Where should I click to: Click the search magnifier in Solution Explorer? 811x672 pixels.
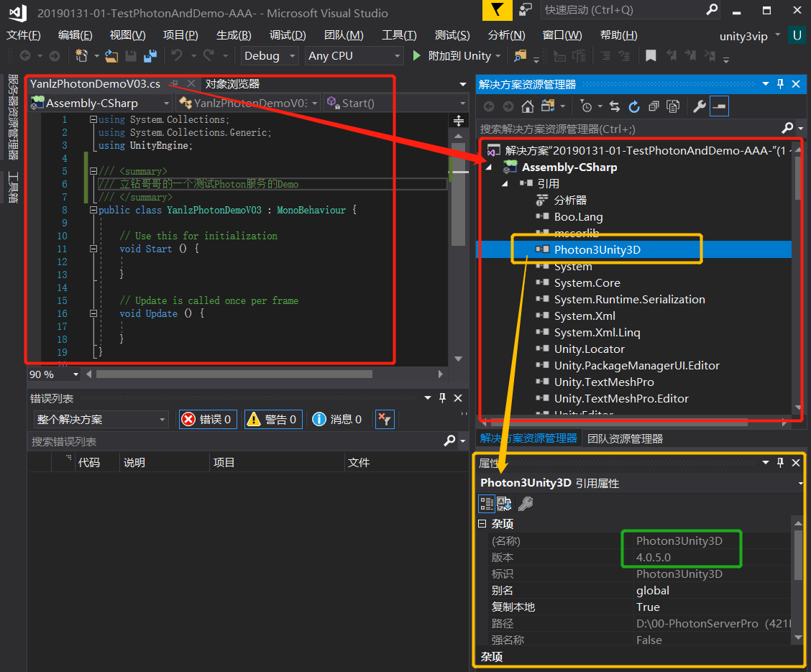788,128
